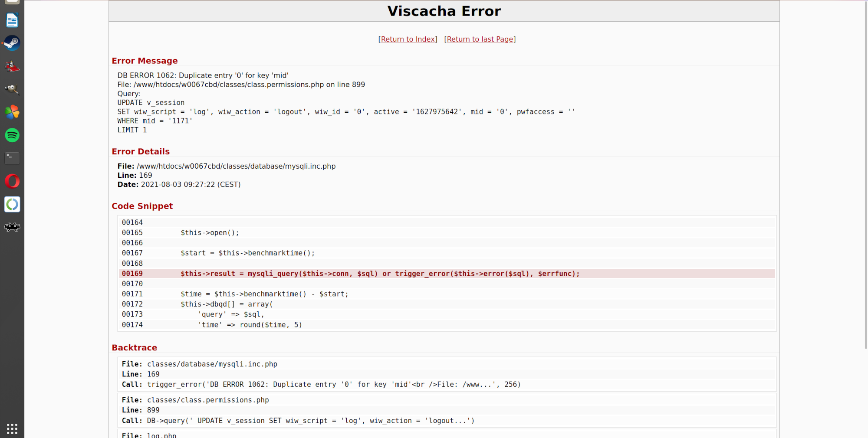The width and height of the screenshot is (868, 438).
Task: Open the PlayOnLinux colorful clover icon
Action: [12, 112]
